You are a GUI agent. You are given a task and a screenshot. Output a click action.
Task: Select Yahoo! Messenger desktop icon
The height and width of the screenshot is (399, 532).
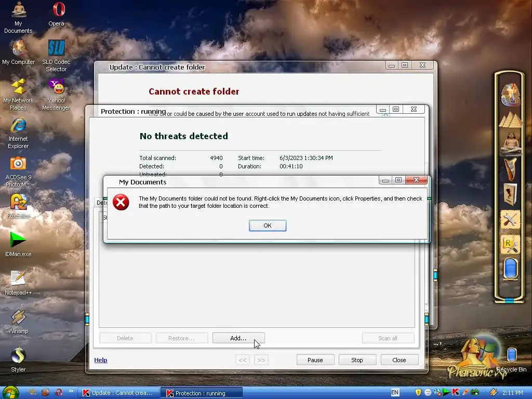click(x=56, y=95)
